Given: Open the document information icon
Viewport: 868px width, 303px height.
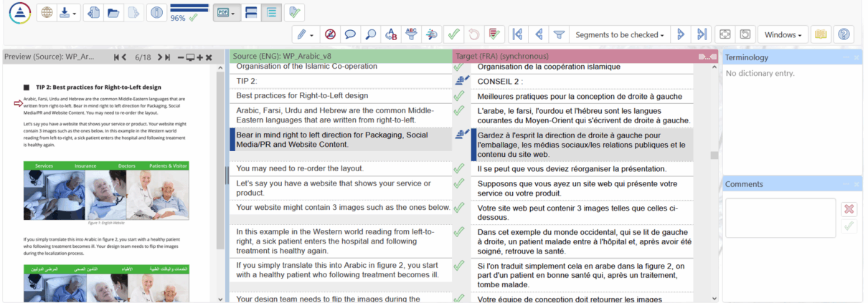Looking at the screenshot, I should point(156,13).
